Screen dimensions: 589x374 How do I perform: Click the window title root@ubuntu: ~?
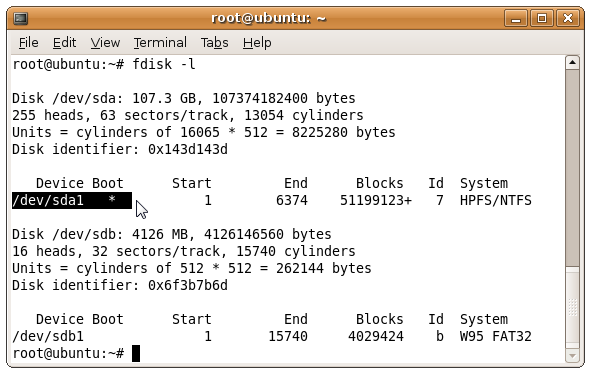pos(268,18)
